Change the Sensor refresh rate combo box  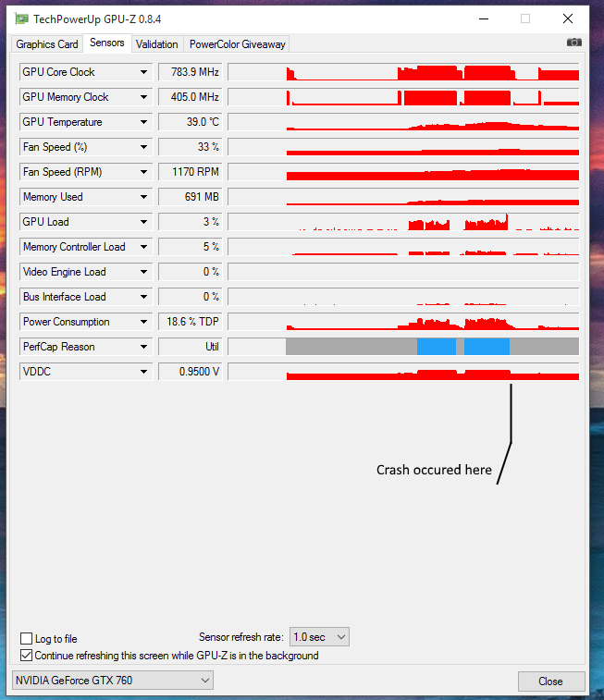[319, 636]
